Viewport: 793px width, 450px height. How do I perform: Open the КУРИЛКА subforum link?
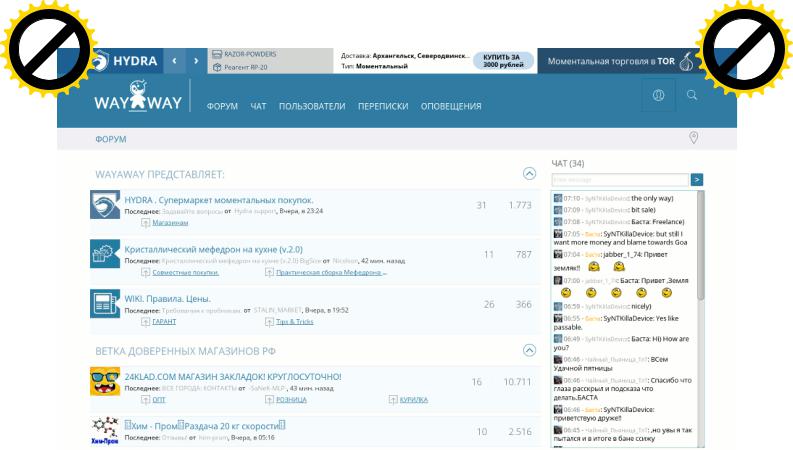pyautogui.click(x=414, y=399)
